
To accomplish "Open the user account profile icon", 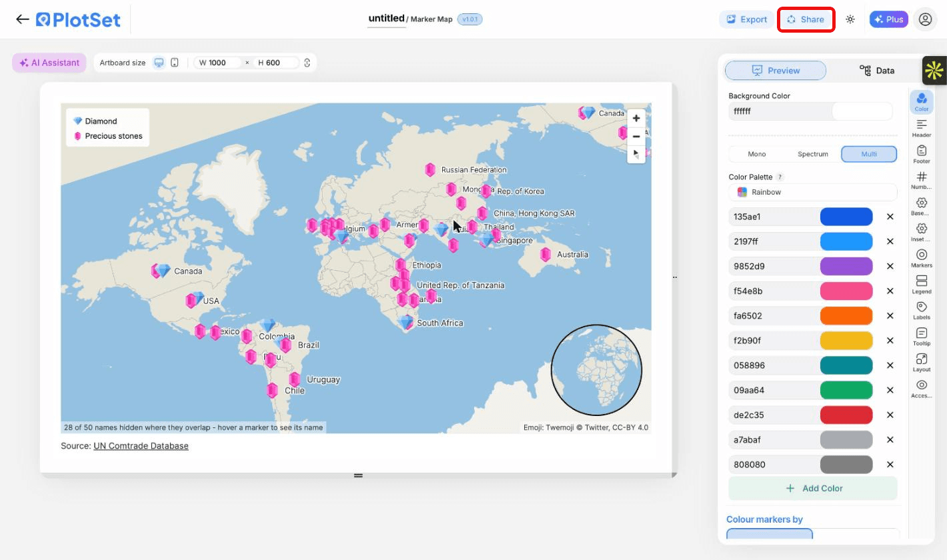I will (x=925, y=19).
